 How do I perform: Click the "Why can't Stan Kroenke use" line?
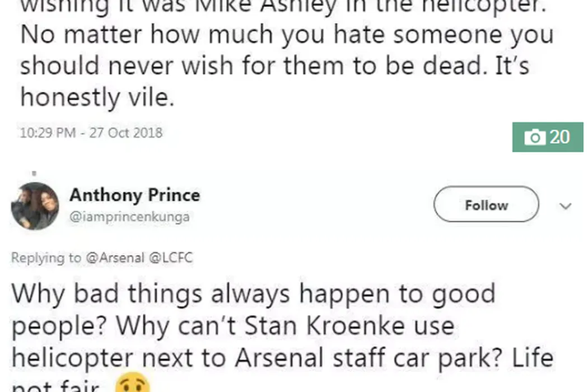pos(232,326)
